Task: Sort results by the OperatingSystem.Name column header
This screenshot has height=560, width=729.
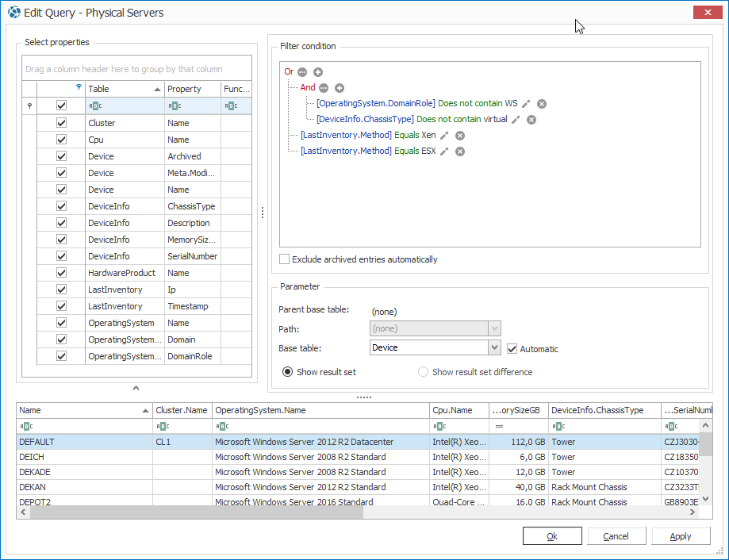Action: pos(320,410)
